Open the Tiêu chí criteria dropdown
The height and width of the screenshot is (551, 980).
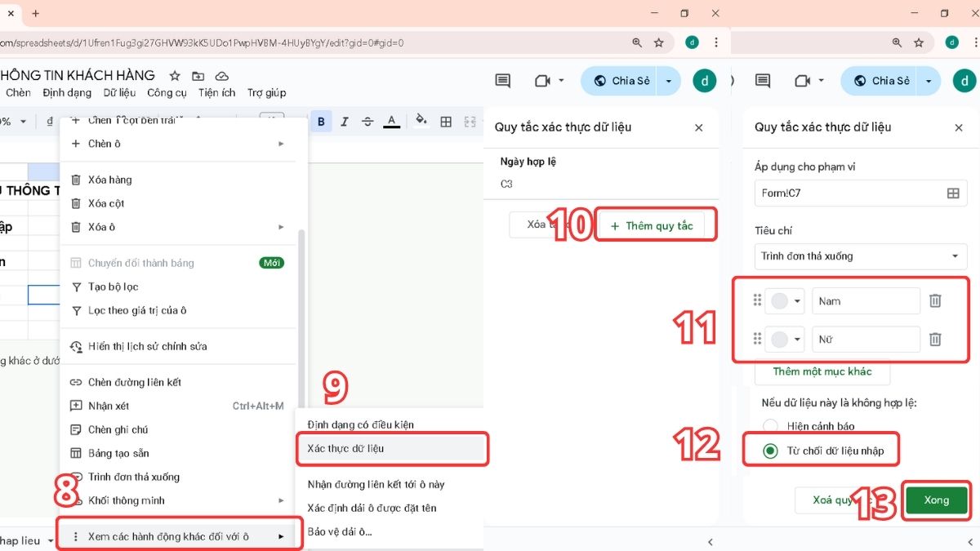click(861, 256)
